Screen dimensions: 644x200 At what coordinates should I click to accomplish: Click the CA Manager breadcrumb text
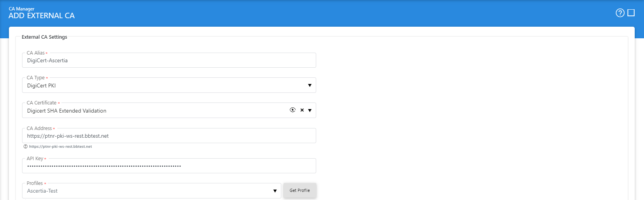point(22,9)
